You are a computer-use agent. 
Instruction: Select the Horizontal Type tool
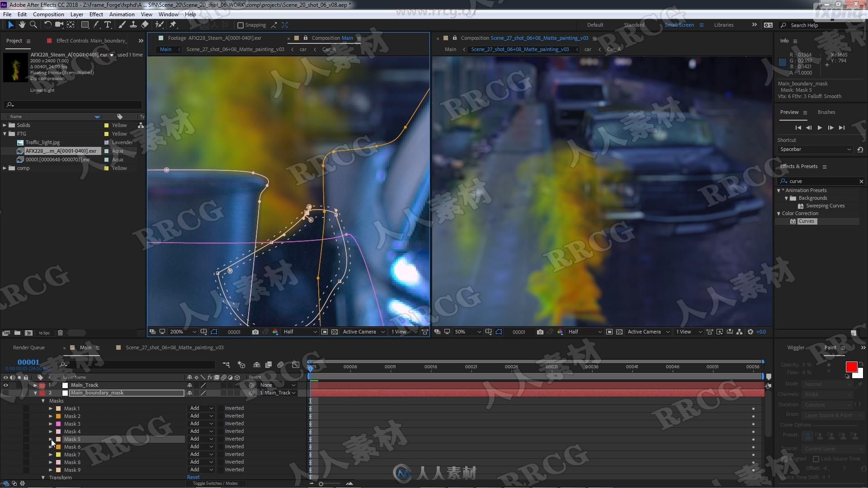(108, 25)
